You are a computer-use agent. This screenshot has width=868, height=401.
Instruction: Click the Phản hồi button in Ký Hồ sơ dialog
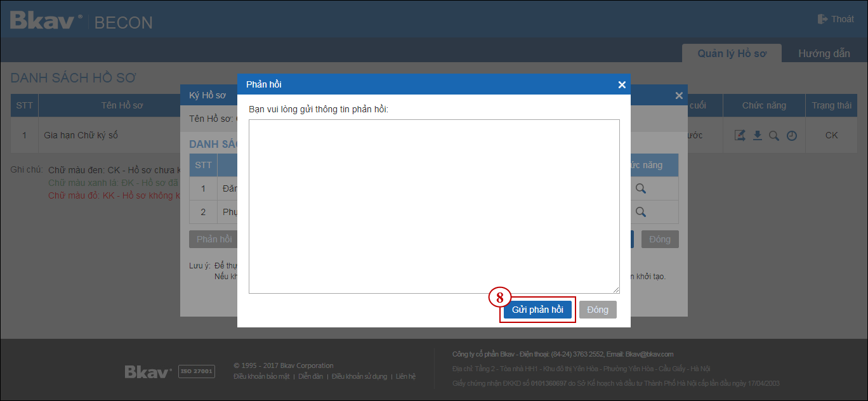(213, 239)
